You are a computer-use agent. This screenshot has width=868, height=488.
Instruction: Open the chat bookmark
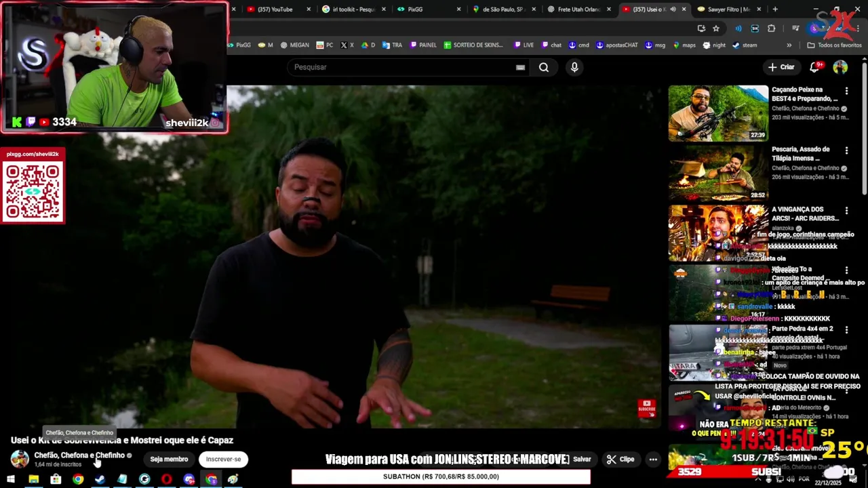(551, 45)
